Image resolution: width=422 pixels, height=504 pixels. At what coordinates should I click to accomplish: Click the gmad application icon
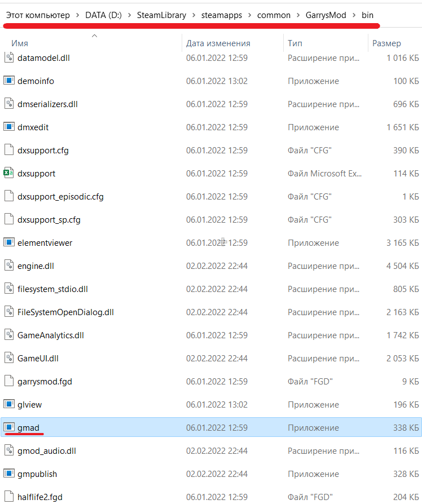[x=9, y=427]
